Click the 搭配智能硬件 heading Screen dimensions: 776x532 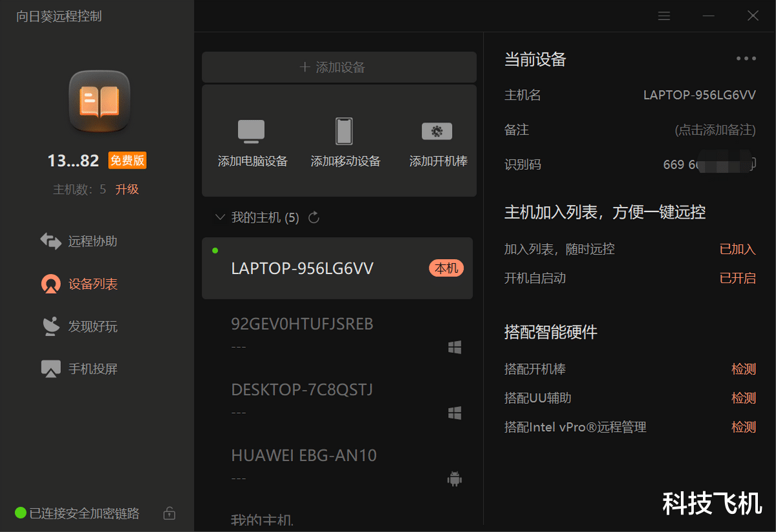(x=551, y=332)
